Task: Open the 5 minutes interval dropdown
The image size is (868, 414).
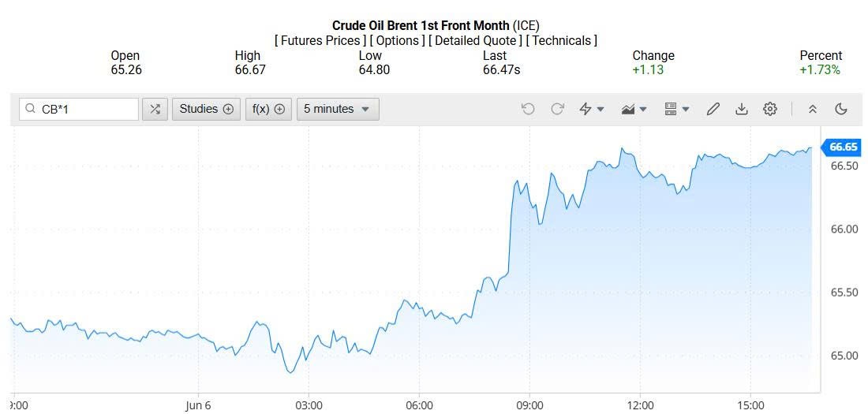Action: (x=337, y=109)
